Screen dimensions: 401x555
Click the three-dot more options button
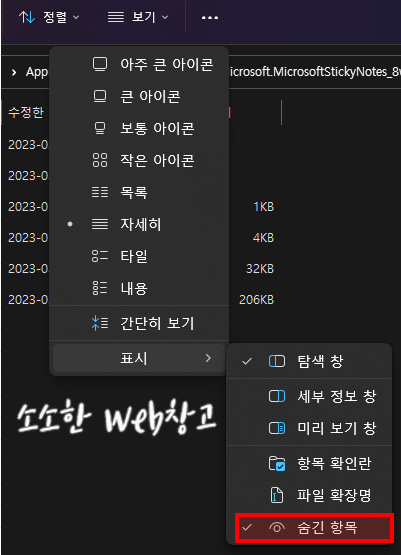tap(210, 17)
